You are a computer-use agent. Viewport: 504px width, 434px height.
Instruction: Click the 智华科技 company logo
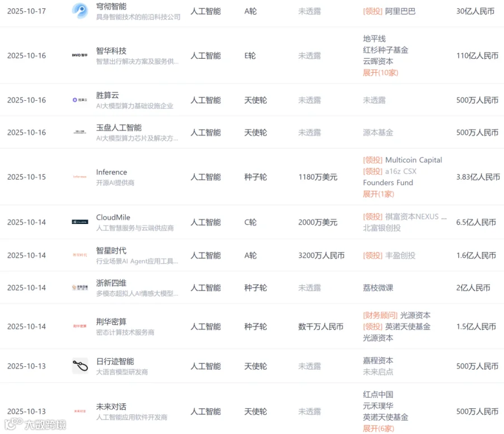click(80, 55)
